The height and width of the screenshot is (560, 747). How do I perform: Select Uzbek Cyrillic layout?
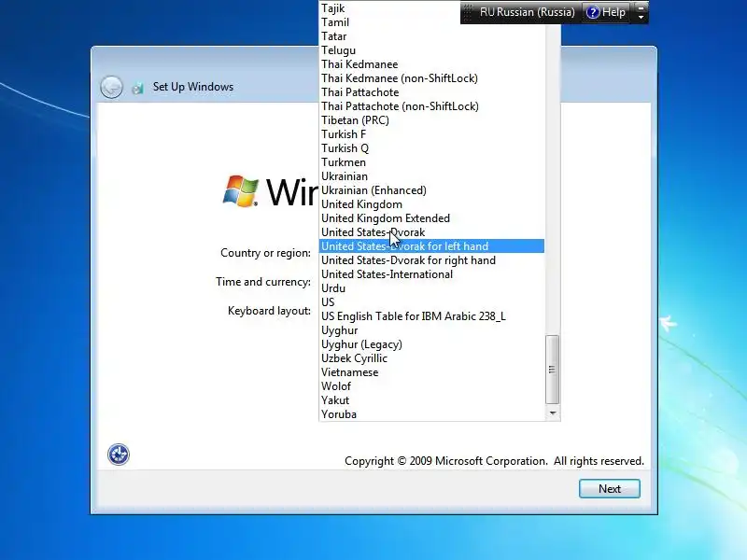click(431, 358)
